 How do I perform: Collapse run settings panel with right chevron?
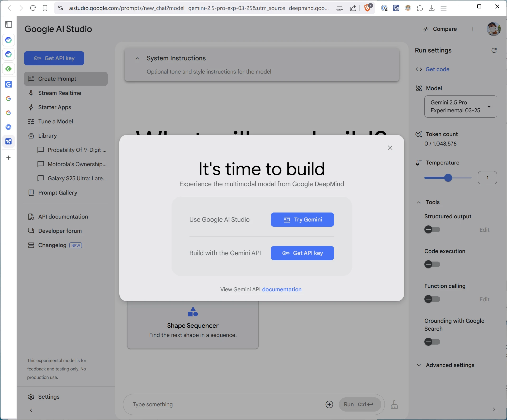coord(494,409)
